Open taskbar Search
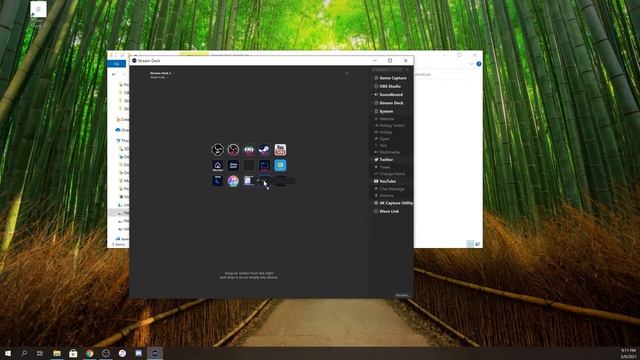This screenshot has height=360, width=640. (24, 353)
